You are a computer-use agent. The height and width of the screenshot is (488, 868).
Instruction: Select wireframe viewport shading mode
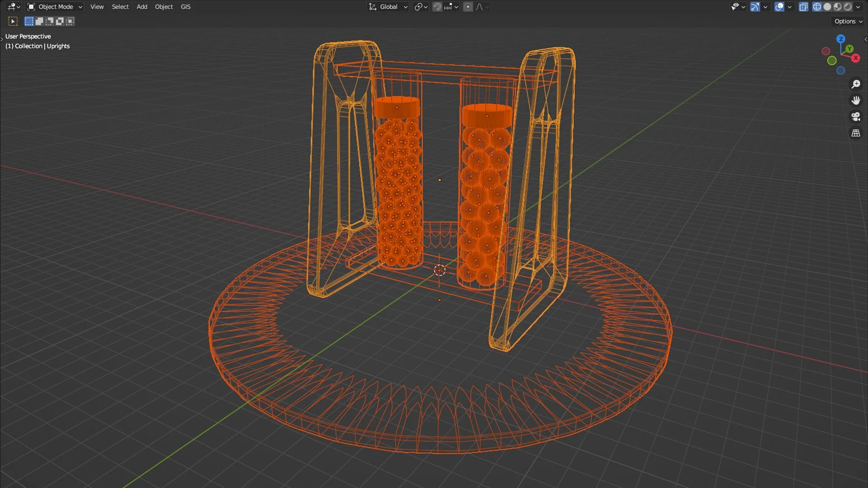point(817,7)
